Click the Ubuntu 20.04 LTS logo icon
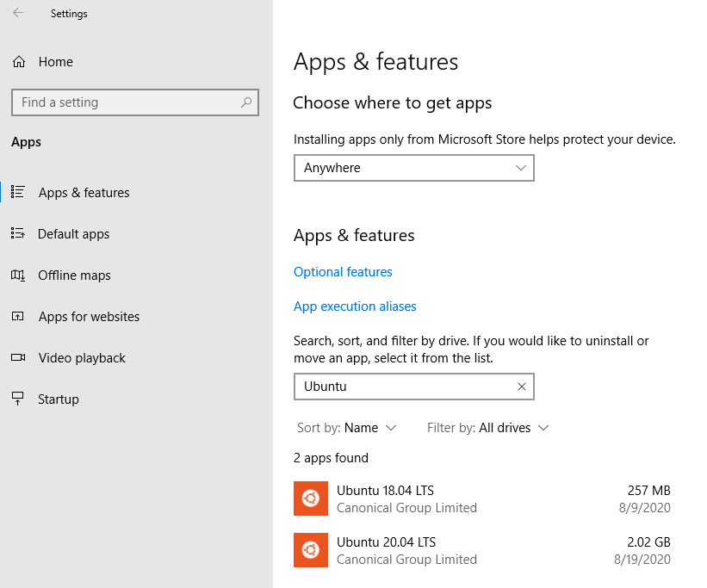The image size is (707, 588). tap(311, 550)
